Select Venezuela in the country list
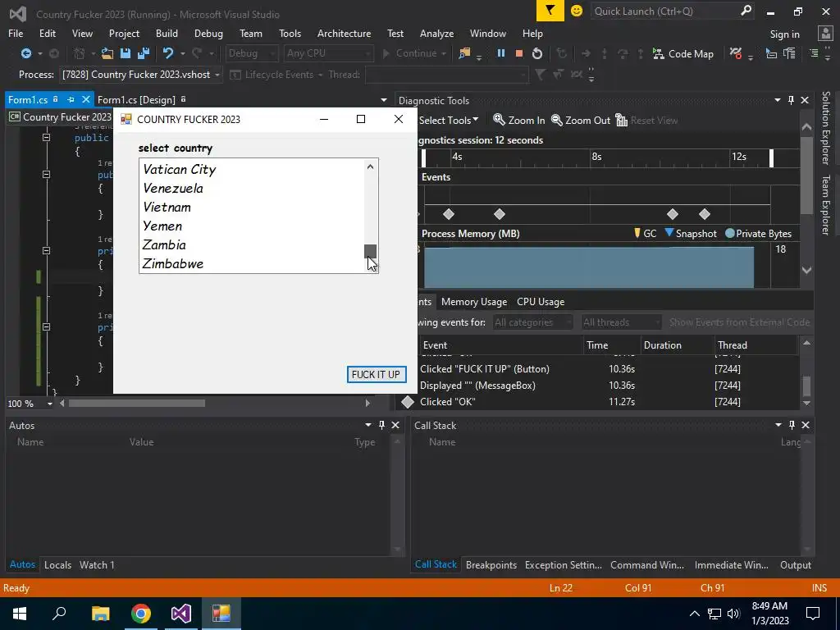This screenshot has width=840, height=630. [173, 188]
